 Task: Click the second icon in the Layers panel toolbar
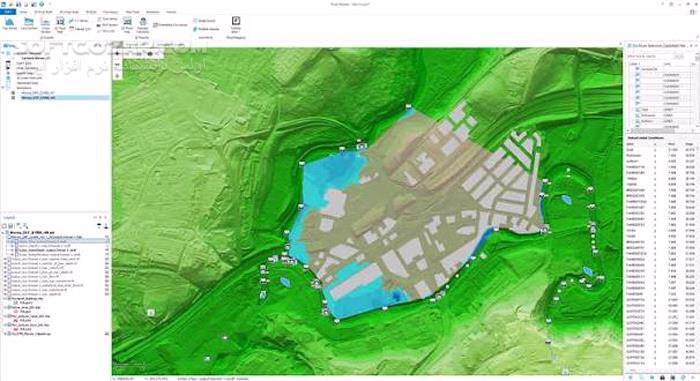(x=11, y=226)
